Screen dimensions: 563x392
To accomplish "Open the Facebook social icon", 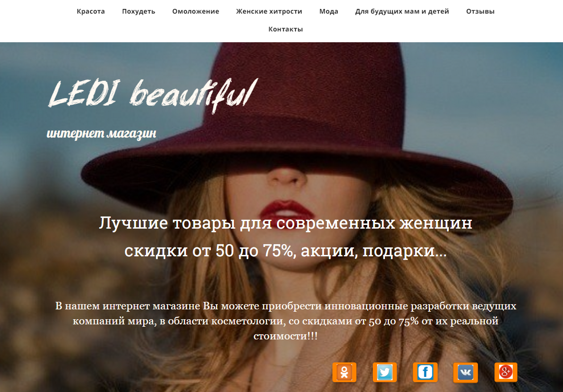I will [x=425, y=372].
